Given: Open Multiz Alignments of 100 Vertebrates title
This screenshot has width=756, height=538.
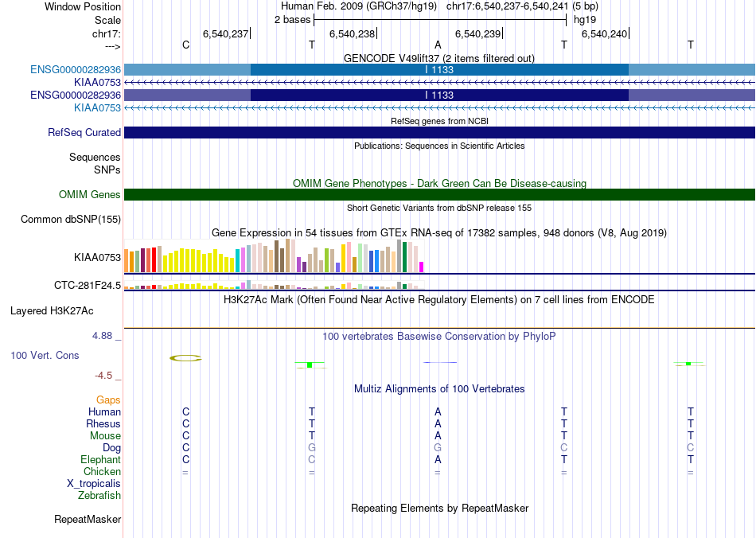Looking at the screenshot, I should [x=439, y=388].
